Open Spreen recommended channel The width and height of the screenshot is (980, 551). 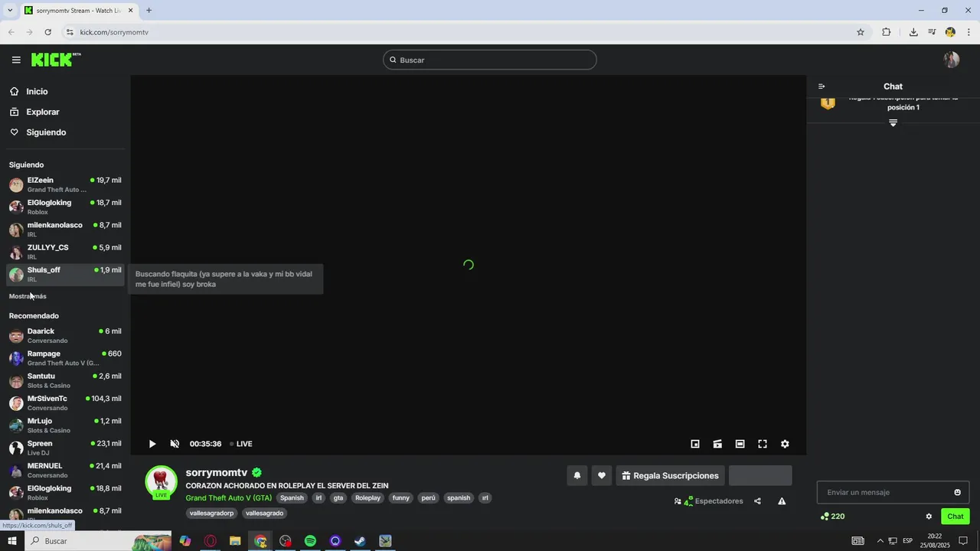click(x=65, y=448)
